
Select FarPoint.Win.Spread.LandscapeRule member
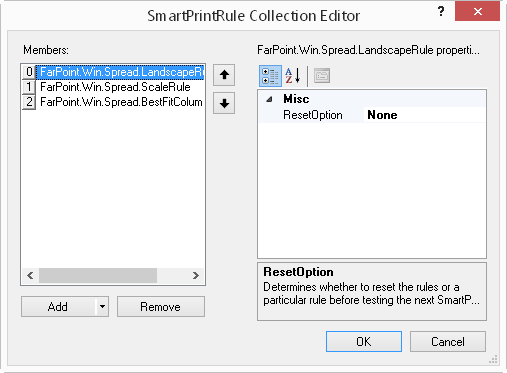(120, 72)
